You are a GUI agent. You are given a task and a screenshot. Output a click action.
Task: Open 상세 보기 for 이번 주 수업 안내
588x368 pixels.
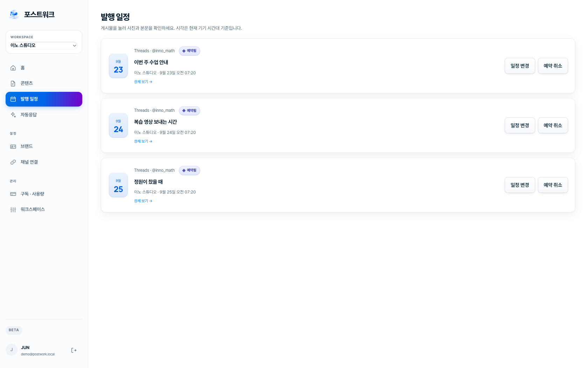[143, 82]
